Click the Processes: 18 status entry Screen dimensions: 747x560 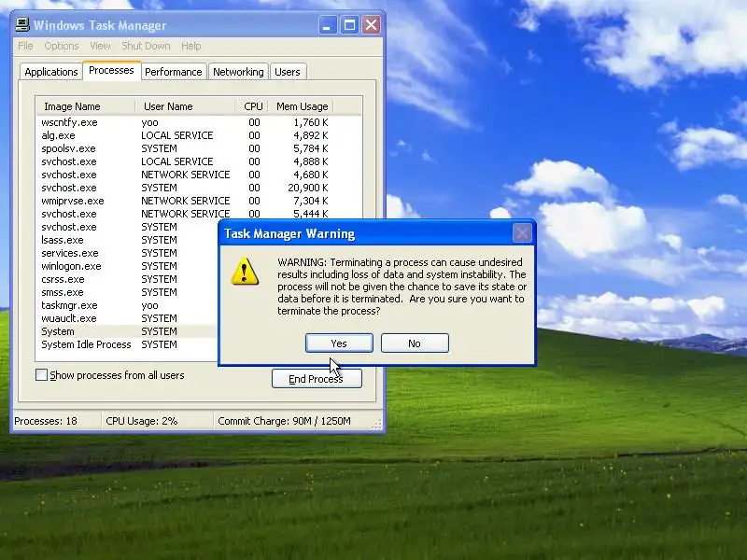46,421
